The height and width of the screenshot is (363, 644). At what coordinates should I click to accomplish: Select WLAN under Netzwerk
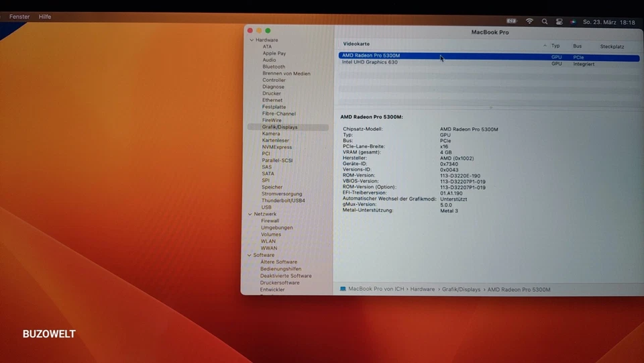(x=268, y=241)
